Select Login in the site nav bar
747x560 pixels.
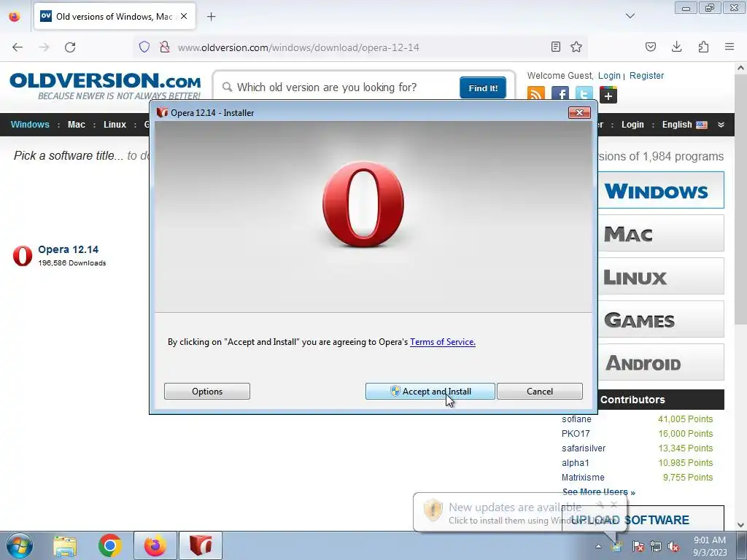point(632,125)
